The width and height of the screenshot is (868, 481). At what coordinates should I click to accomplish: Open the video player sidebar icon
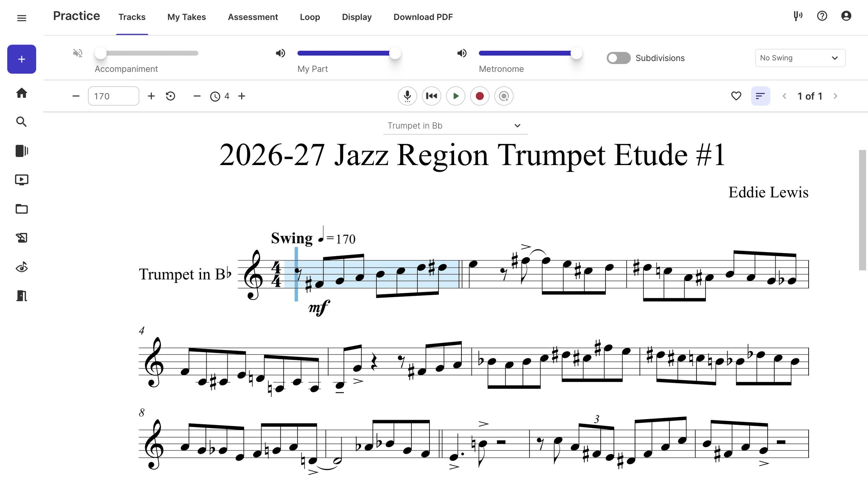[x=22, y=180]
